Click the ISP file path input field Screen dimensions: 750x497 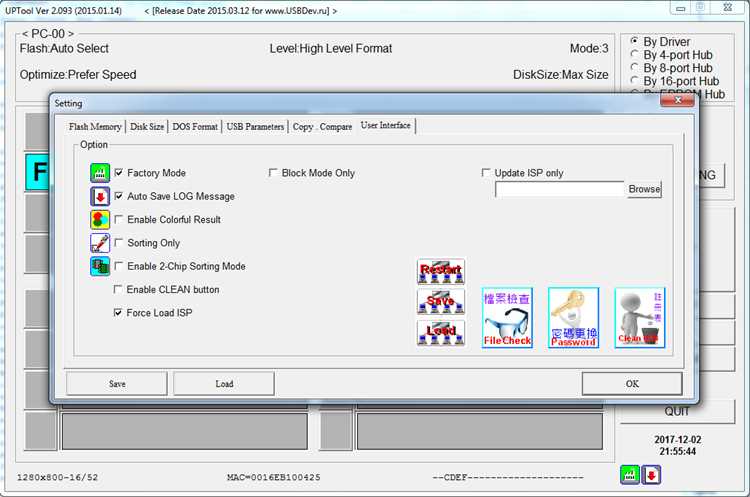point(560,189)
